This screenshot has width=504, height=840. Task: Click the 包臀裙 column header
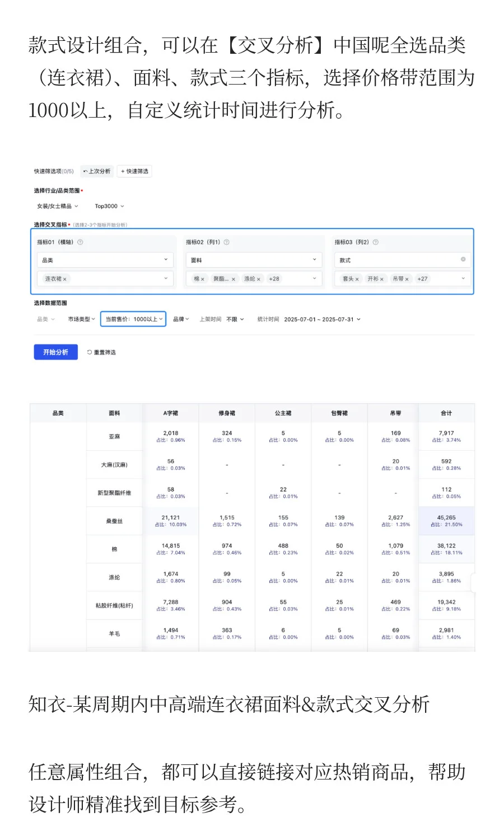pos(339,413)
